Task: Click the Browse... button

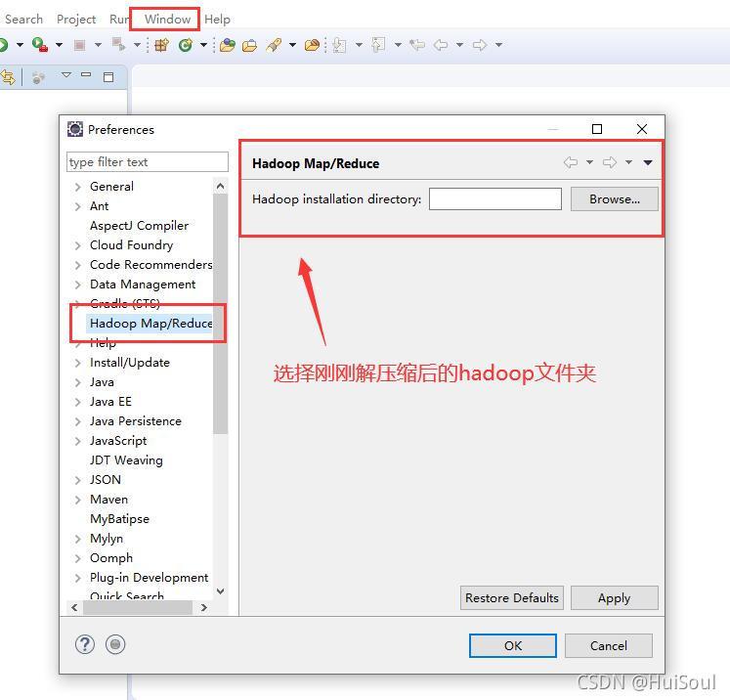Action: [614, 198]
